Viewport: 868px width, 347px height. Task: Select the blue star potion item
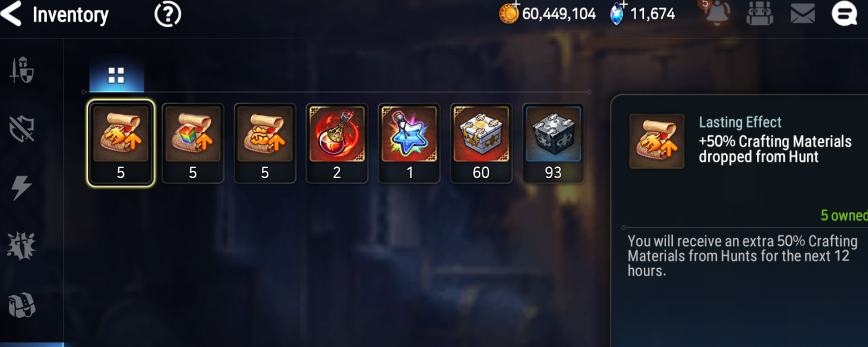pos(409,143)
